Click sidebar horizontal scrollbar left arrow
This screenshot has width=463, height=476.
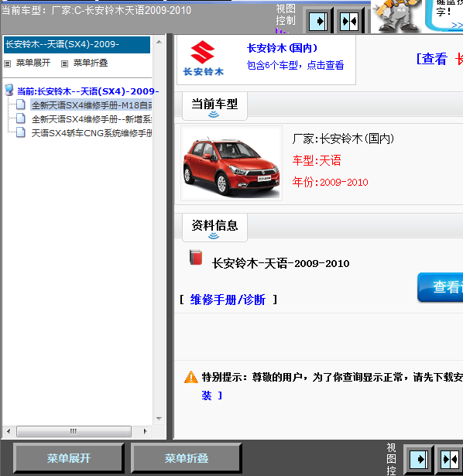coord(9,431)
